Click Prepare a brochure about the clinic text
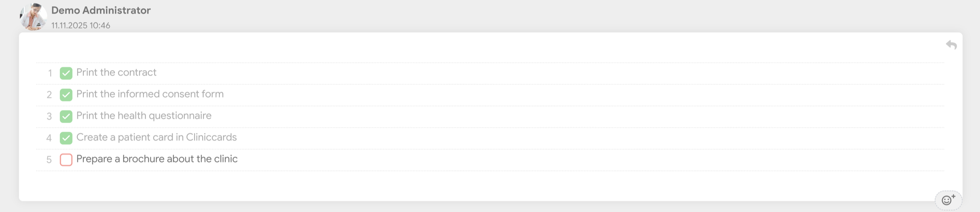The image size is (980, 212). click(157, 159)
